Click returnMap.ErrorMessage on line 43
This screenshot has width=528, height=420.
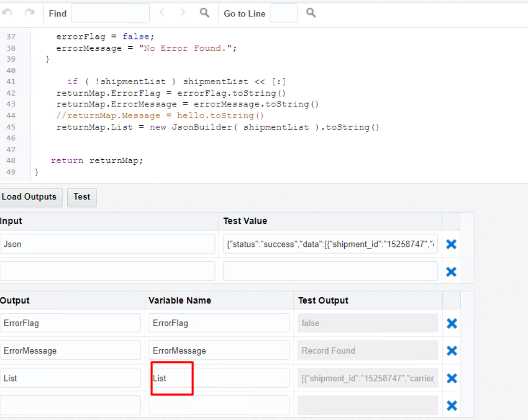click(x=116, y=104)
